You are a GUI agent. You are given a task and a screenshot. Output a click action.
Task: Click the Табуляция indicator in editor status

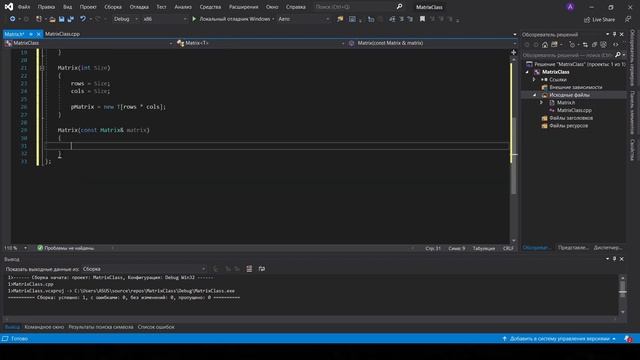point(484,248)
